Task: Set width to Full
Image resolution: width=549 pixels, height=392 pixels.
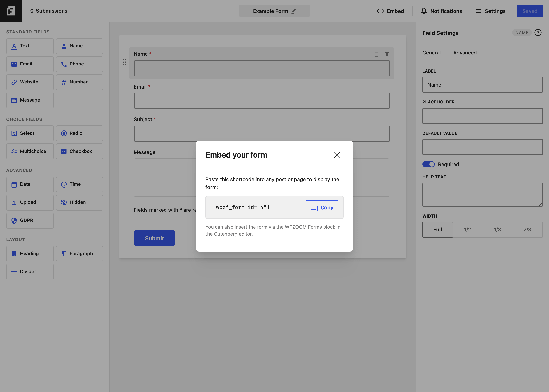Action: coord(437,230)
